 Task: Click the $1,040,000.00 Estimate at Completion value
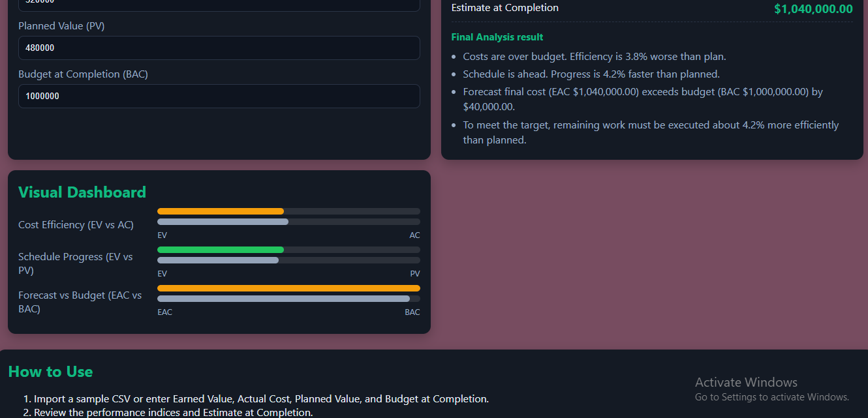pos(813,9)
